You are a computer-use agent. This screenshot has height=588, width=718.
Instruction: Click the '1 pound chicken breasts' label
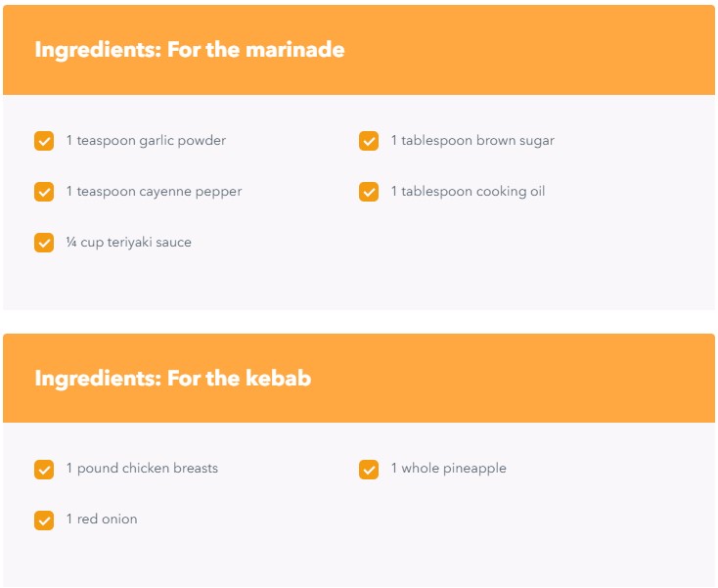tap(142, 468)
